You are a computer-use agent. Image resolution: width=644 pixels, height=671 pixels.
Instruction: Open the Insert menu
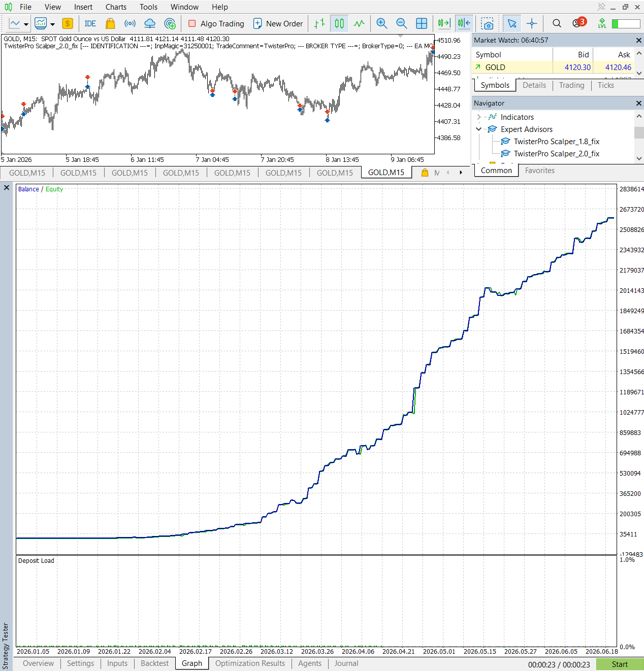pyautogui.click(x=83, y=7)
